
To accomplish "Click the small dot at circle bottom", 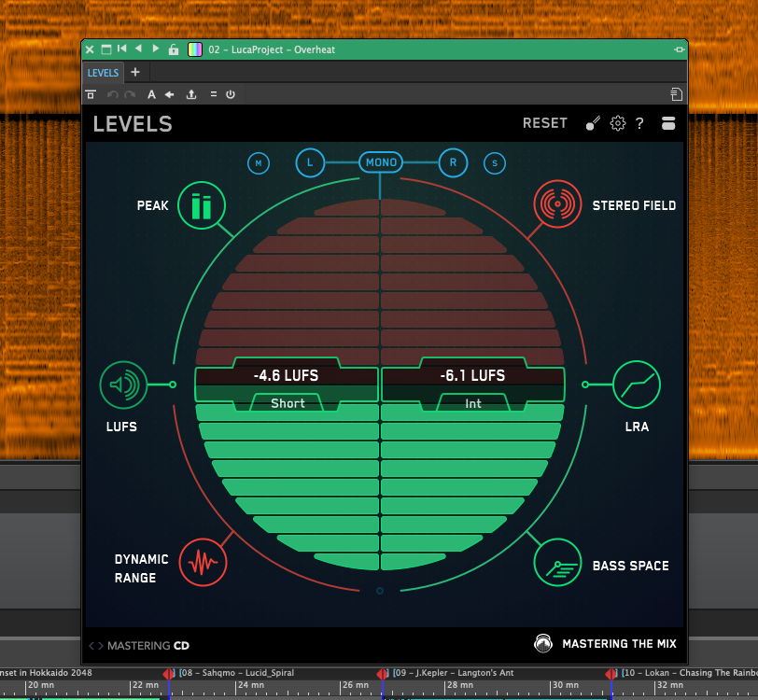I will tap(380, 591).
